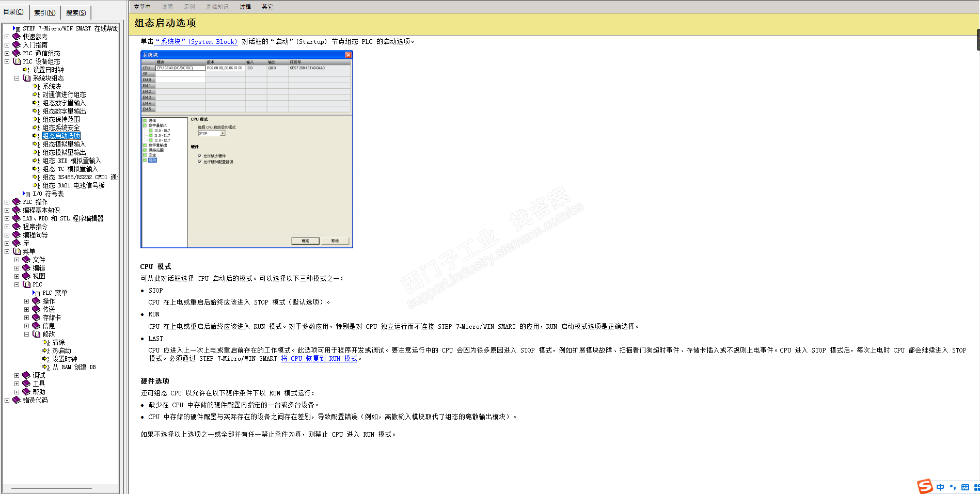Viewport: 980px width, 494px height.
Task: Open the 组态 TC 模拟量输入 topic
Action: coord(70,169)
